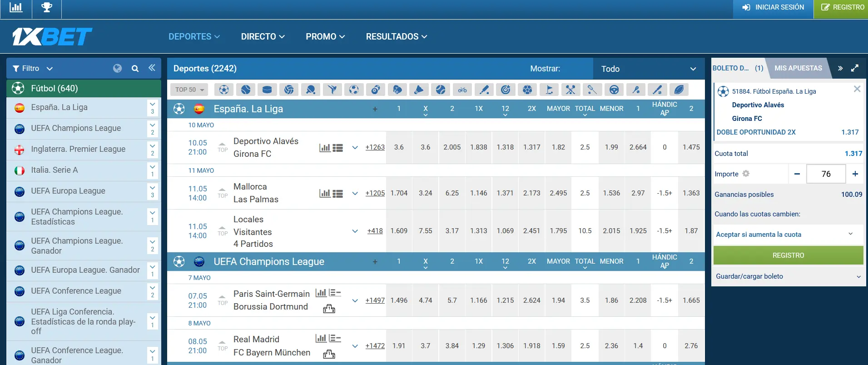
Task: Switch to BOLETO D... tab
Action: [738, 68]
